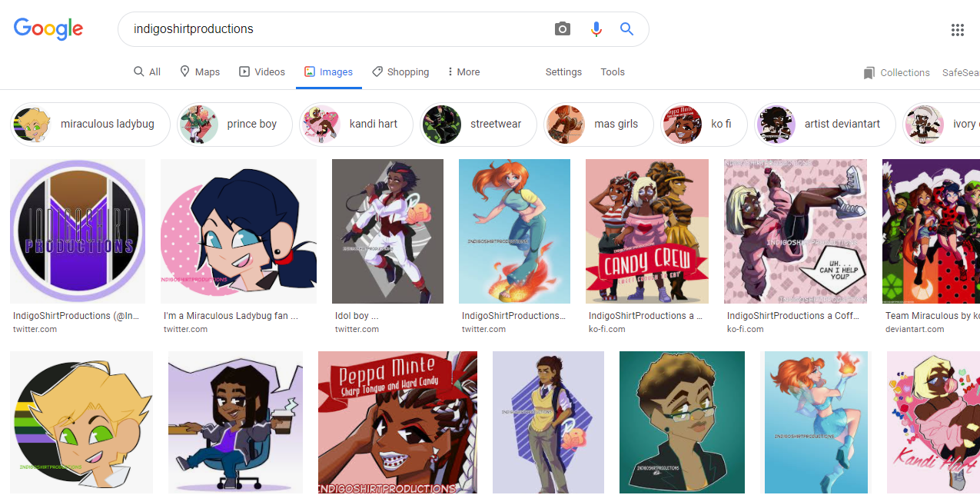
Task: Open the Settings dropdown
Action: point(563,72)
